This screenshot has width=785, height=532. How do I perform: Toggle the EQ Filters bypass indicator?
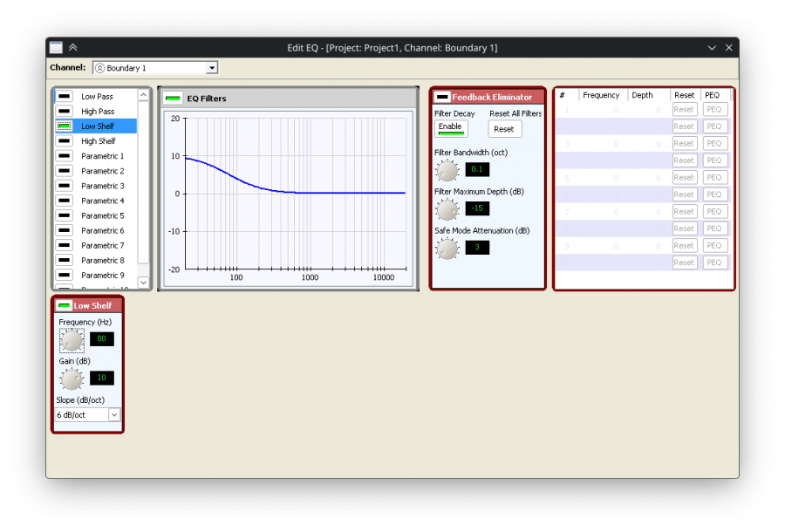pyautogui.click(x=173, y=99)
